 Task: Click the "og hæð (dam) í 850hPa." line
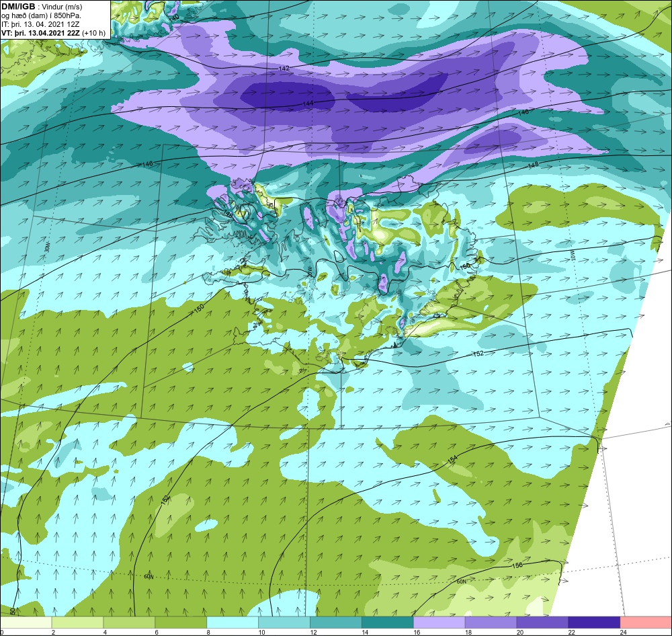42,16
